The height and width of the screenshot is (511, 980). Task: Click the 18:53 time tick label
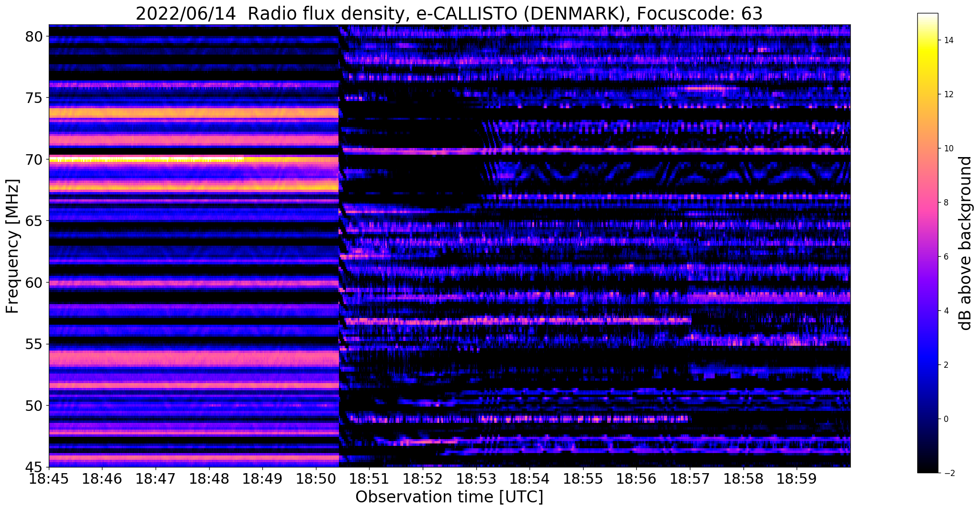point(476,479)
